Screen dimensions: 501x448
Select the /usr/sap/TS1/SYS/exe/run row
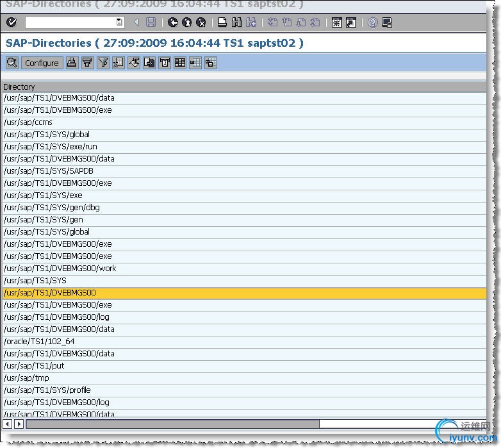(244, 147)
